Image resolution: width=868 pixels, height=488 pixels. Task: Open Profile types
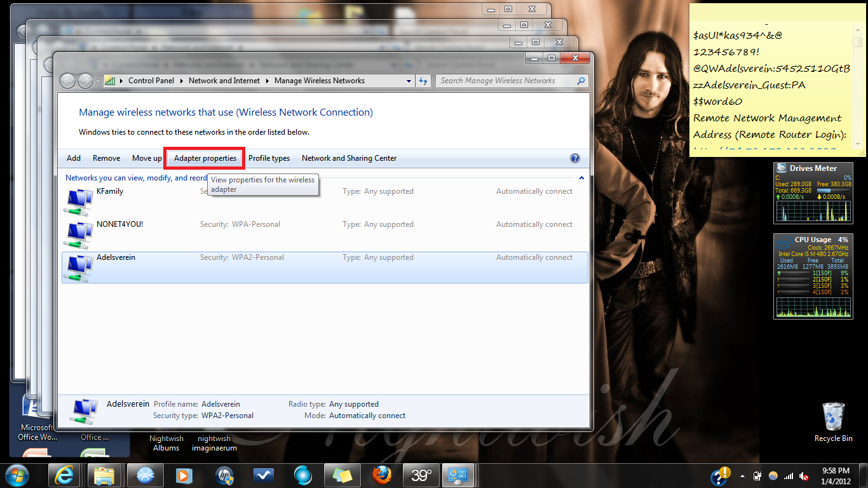(269, 158)
